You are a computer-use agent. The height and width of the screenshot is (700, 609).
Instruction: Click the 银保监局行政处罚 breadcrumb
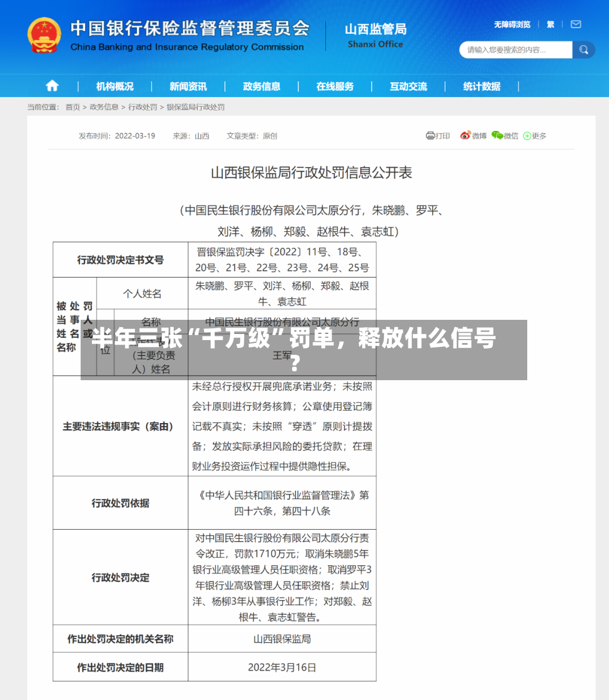(196, 107)
